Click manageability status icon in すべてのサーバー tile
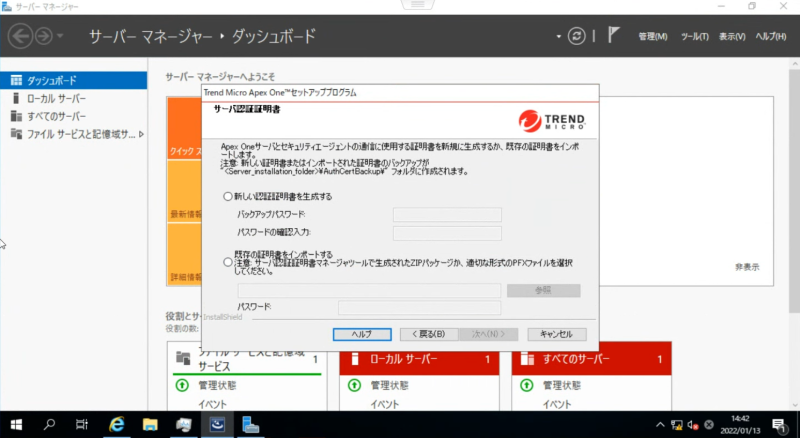 click(527, 385)
